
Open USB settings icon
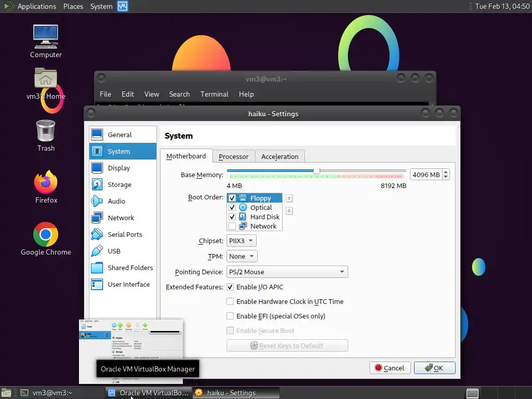pos(97,251)
